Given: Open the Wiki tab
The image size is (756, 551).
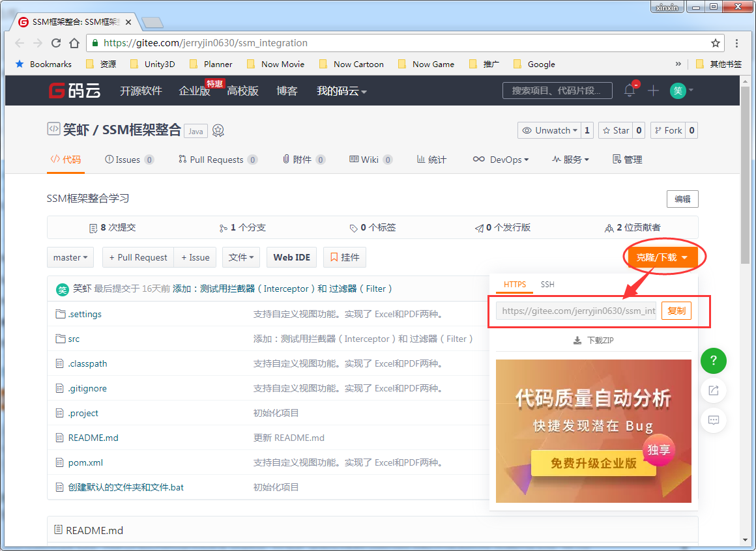Looking at the screenshot, I should [x=371, y=160].
